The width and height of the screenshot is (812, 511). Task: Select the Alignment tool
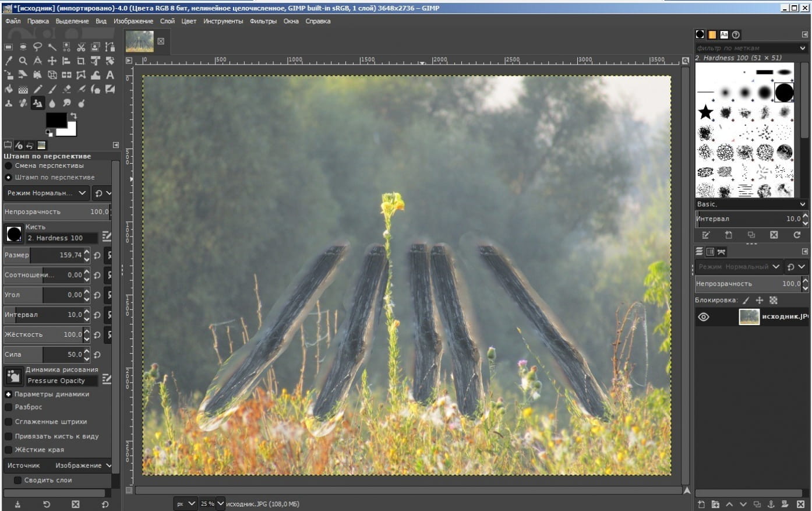point(66,61)
